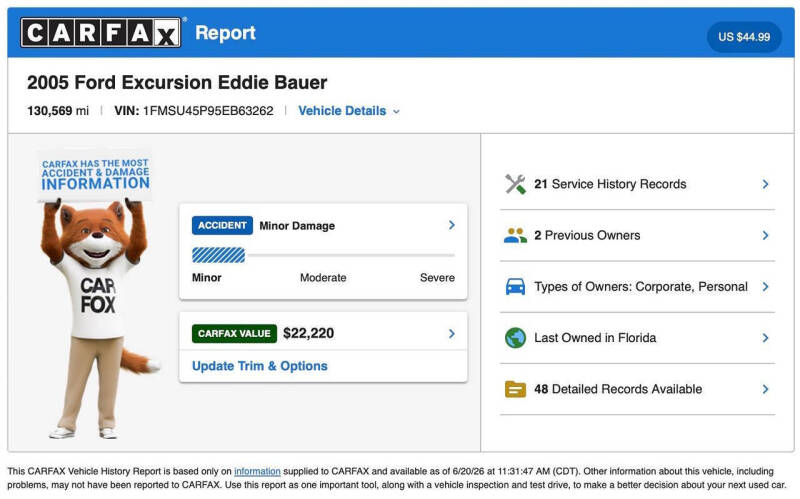Open Types of Owners: Corporate, Personal

point(637,287)
